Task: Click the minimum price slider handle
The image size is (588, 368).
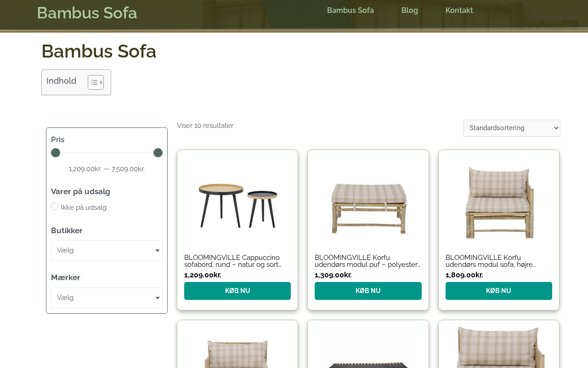Action: (x=56, y=153)
